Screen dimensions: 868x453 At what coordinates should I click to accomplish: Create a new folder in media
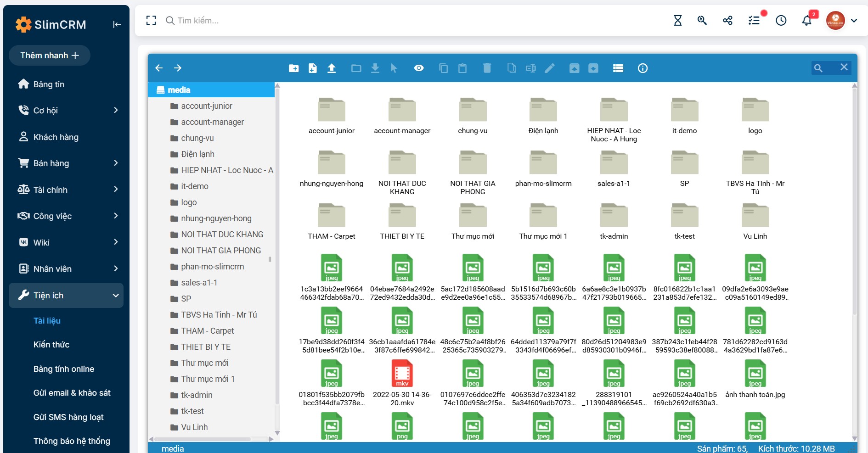(x=294, y=68)
